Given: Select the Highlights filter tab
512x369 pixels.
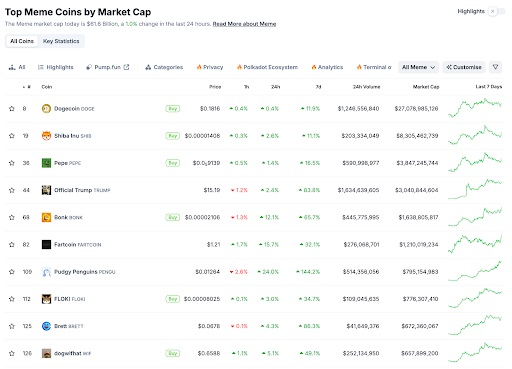Looking at the screenshot, I should coord(55,67).
